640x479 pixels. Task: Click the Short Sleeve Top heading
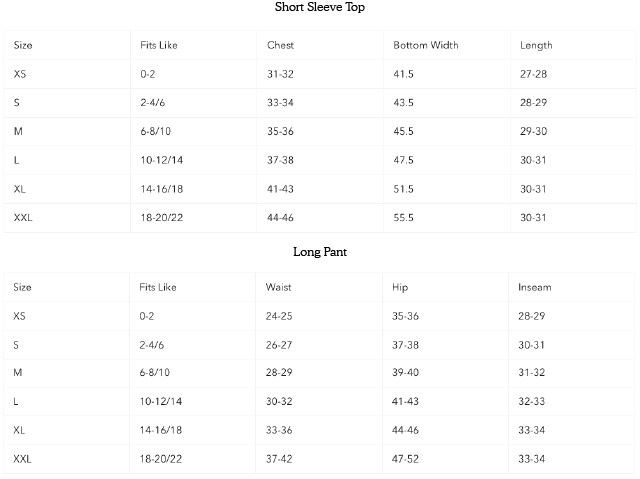[319, 7]
